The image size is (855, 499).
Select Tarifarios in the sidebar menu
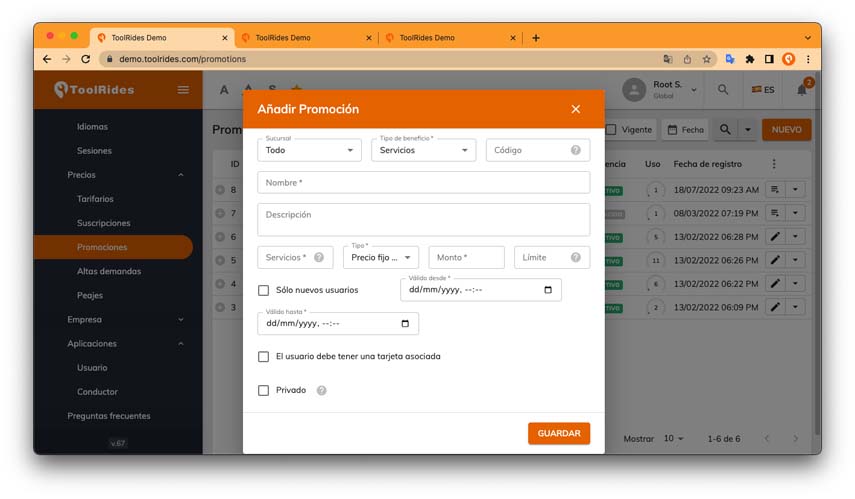[95, 199]
